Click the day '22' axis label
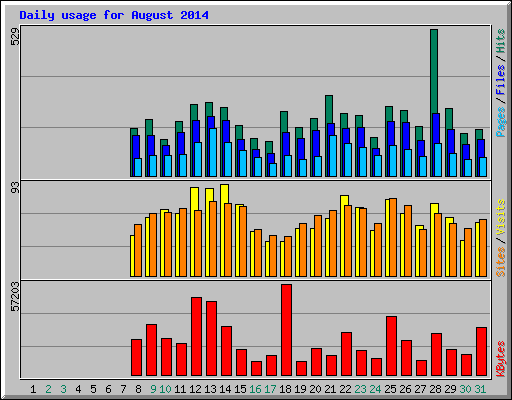Image resolution: width=512 pixels, height=400 pixels. pos(345,389)
